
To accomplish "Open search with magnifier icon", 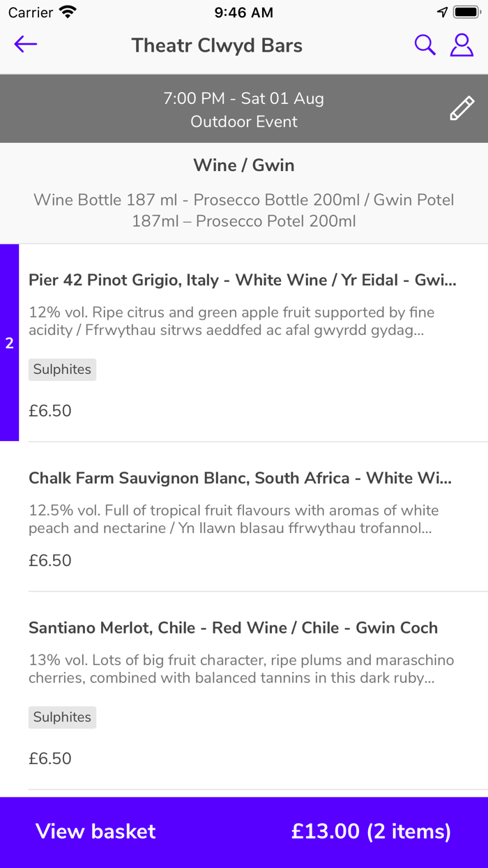I will (425, 45).
